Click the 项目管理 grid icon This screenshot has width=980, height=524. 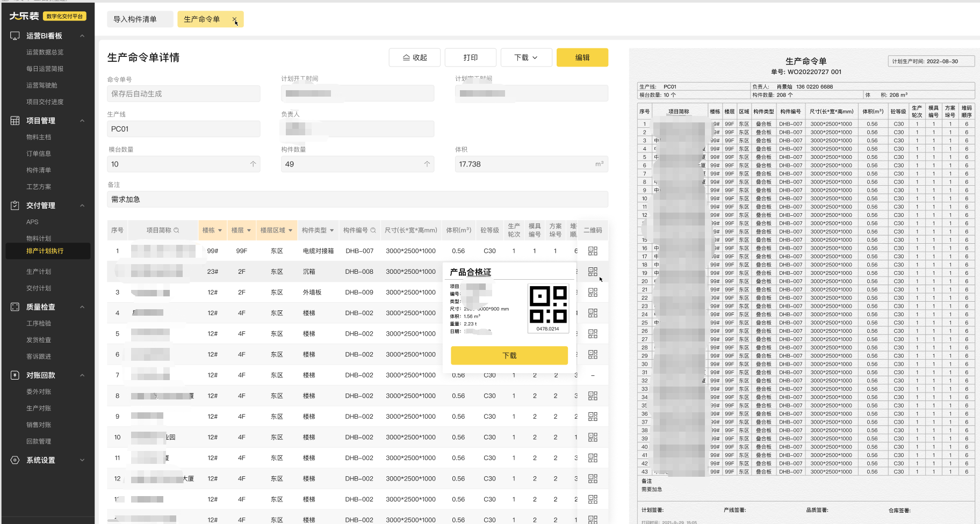click(15, 120)
